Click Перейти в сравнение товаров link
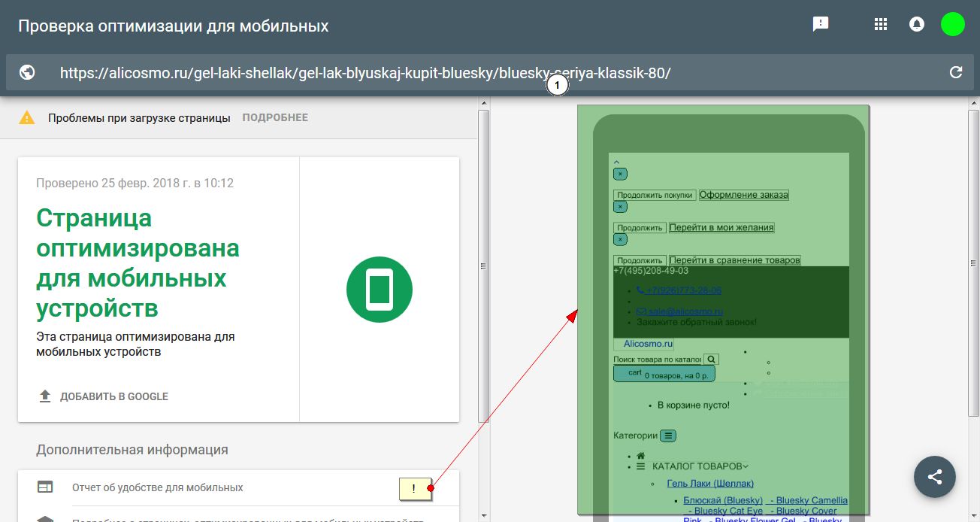The height and width of the screenshot is (522, 980). click(x=735, y=260)
